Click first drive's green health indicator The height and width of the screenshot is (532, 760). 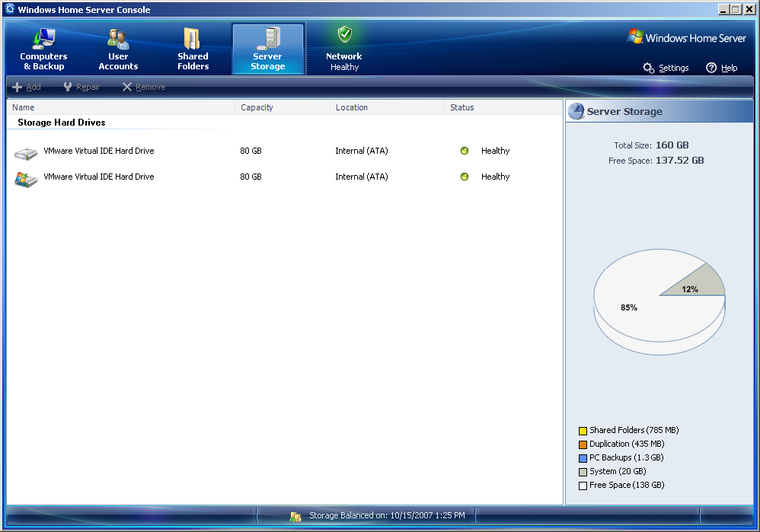[x=465, y=151]
